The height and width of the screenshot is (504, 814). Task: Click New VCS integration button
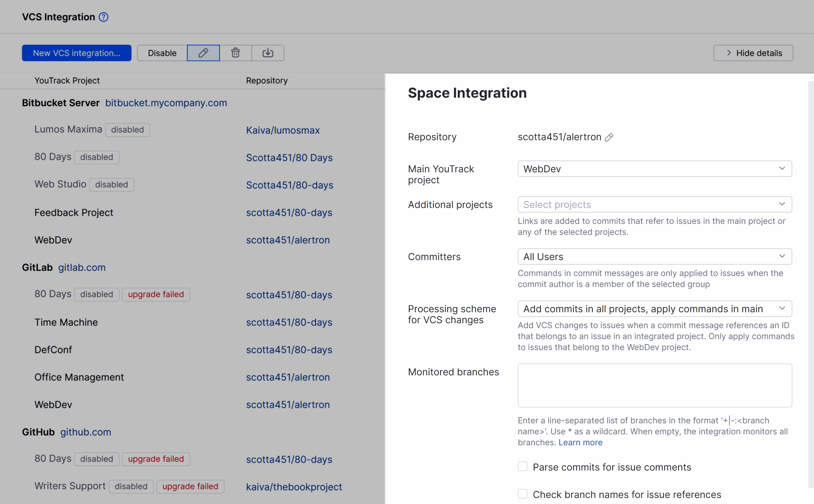point(77,53)
